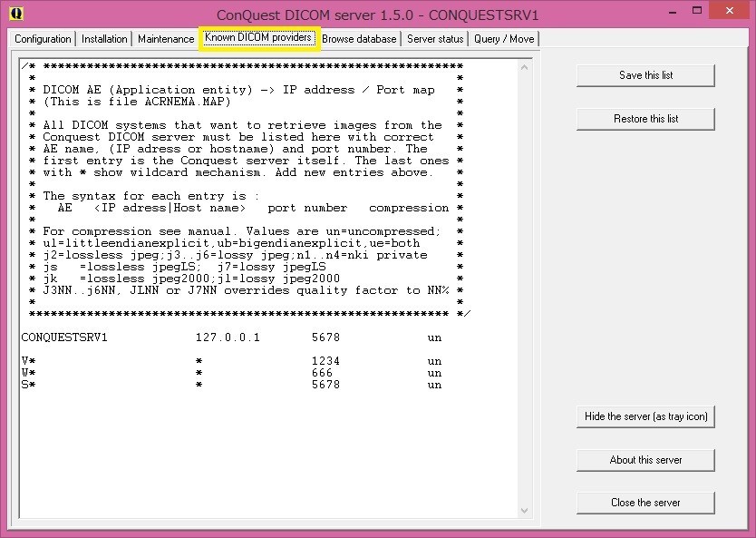Click port number 1234
Viewport: 756px width, 538px height.
pos(326,361)
